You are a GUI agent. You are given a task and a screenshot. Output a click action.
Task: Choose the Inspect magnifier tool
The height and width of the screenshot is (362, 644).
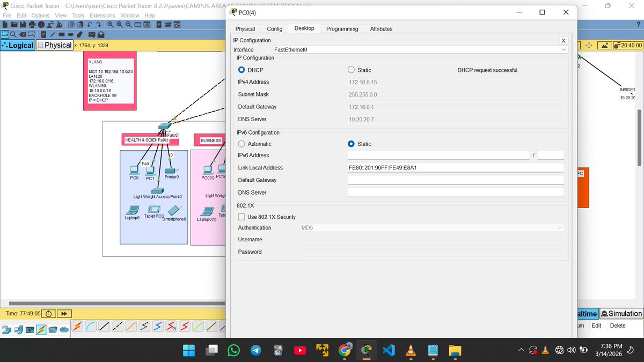coord(13,34)
